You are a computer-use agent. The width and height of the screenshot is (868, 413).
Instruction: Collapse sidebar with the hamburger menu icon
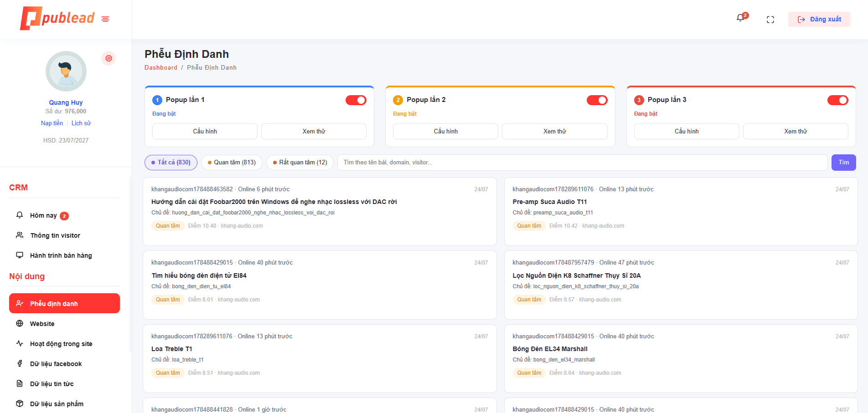105,19
